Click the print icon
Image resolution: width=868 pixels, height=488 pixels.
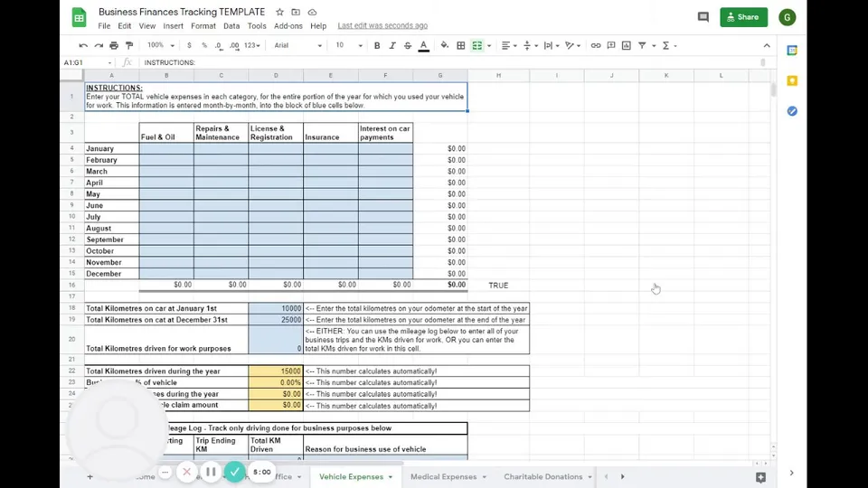click(114, 45)
